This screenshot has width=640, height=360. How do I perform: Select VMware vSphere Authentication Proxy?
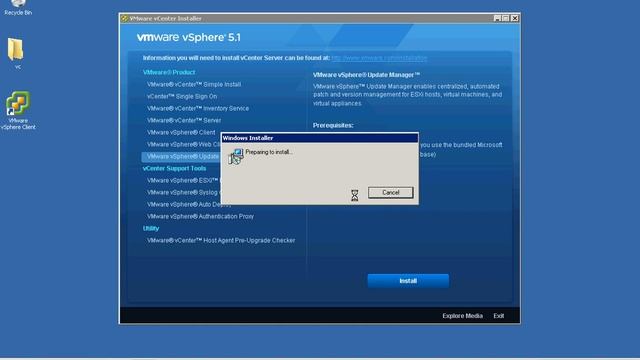(200, 217)
